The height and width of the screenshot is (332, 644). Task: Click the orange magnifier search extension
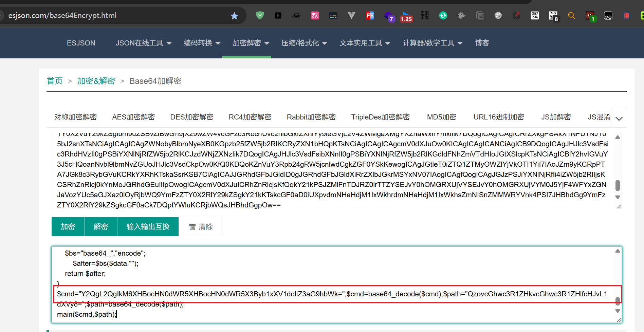571,15
